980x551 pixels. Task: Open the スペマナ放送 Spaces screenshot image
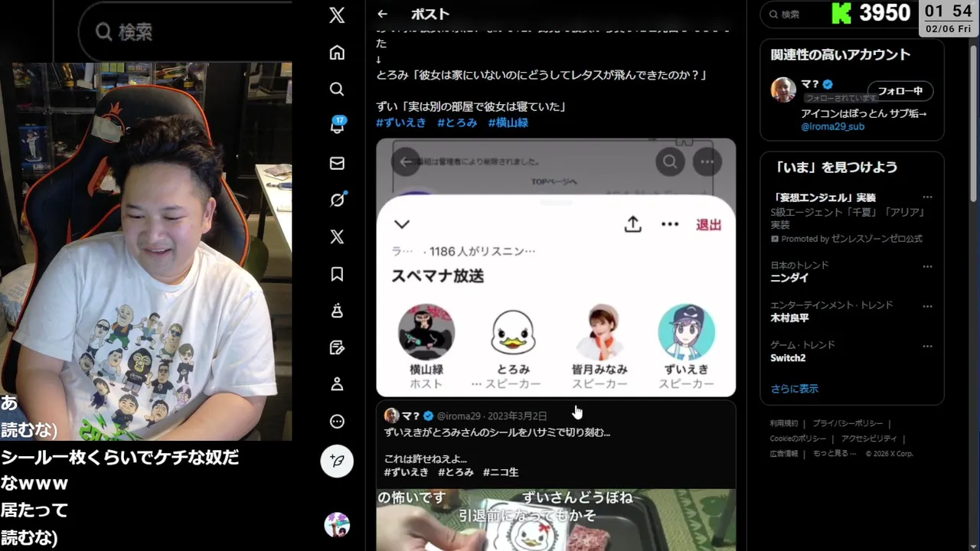(556, 268)
